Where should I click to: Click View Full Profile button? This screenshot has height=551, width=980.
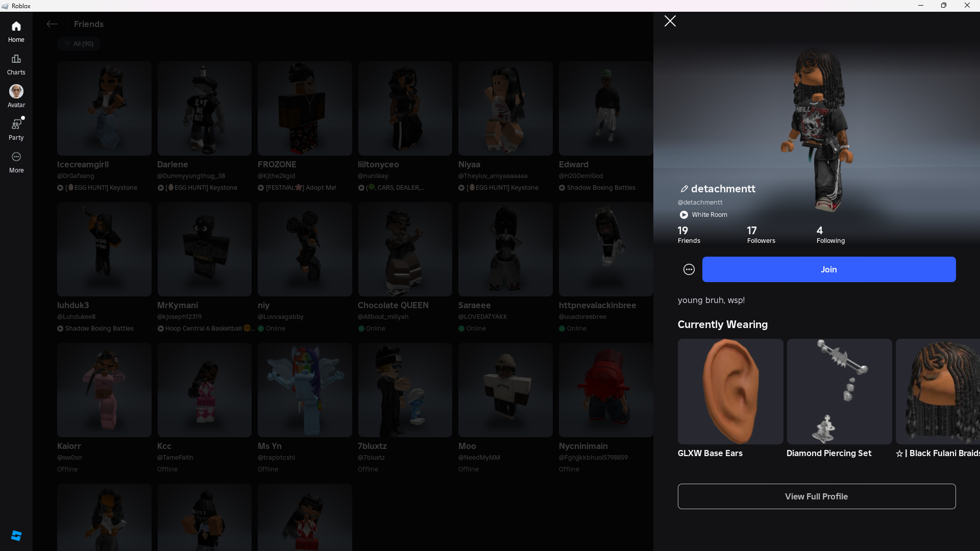pyautogui.click(x=816, y=496)
